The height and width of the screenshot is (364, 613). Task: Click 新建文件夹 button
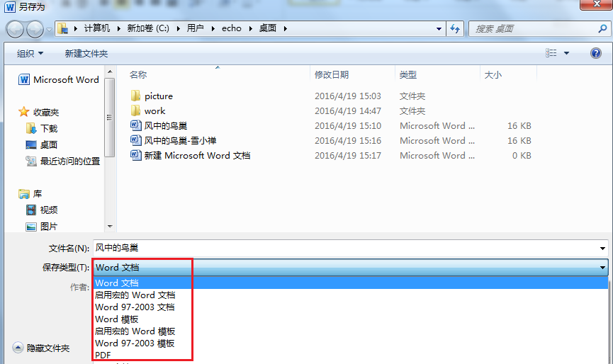pos(86,54)
